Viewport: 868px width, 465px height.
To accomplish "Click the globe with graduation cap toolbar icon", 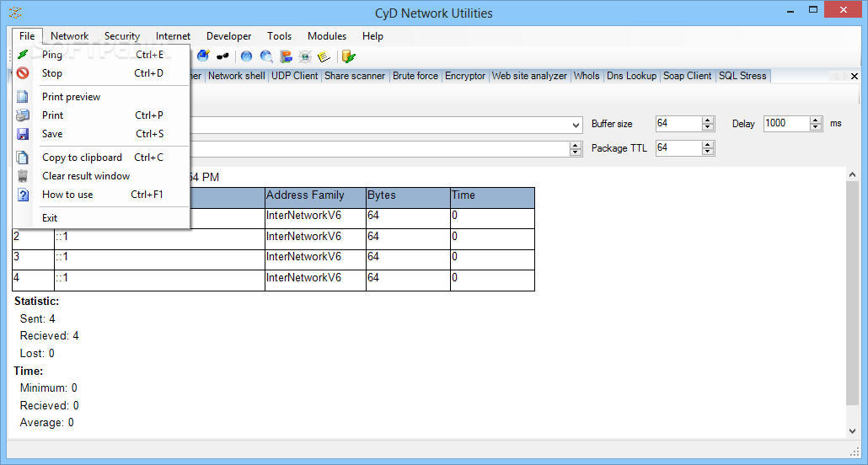I will (203, 56).
